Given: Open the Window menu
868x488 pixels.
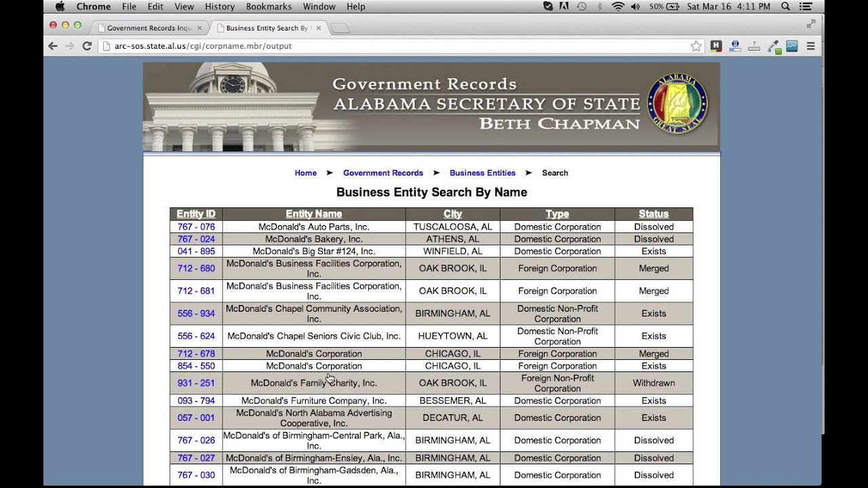Looking at the screenshot, I should point(319,7).
